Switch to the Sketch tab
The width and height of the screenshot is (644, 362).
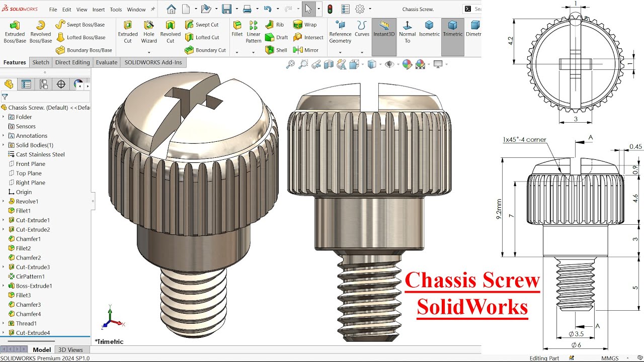[41, 62]
